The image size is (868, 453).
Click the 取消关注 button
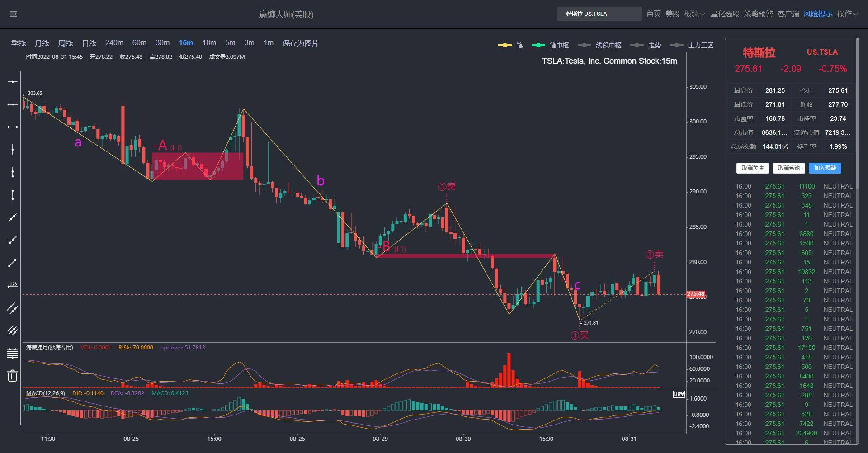pos(753,168)
